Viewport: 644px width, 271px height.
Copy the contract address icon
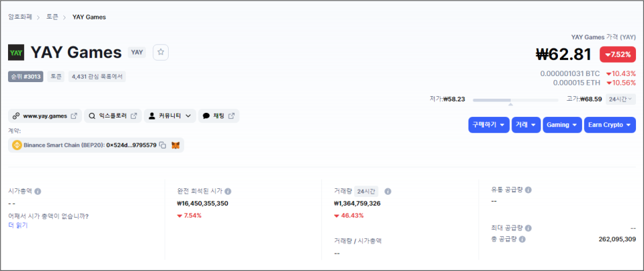pos(163,145)
